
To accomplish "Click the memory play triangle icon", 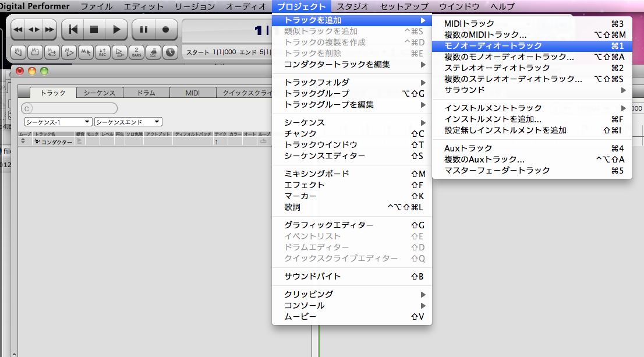I will [69, 52].
